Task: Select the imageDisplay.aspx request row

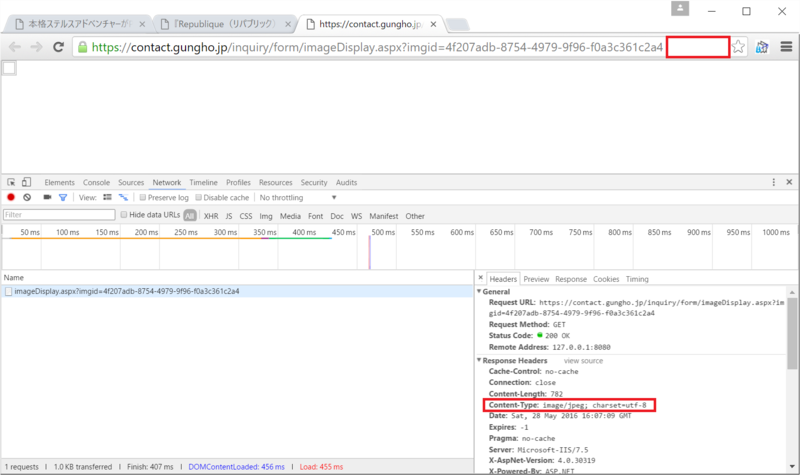Action: tap(237, 291)
